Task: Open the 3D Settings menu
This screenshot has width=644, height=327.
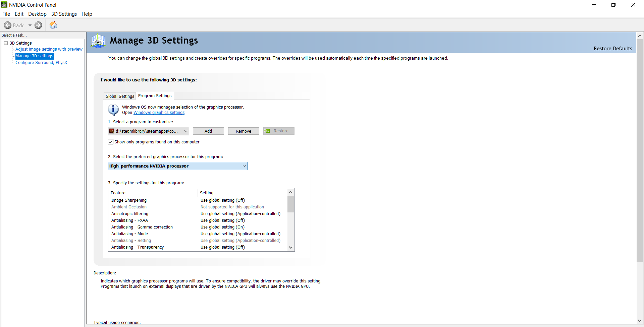Action: pos(64,14)
